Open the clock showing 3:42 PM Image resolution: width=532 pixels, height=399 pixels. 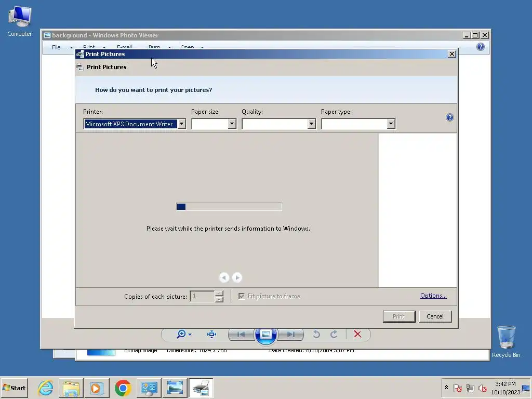click(506, 388)
